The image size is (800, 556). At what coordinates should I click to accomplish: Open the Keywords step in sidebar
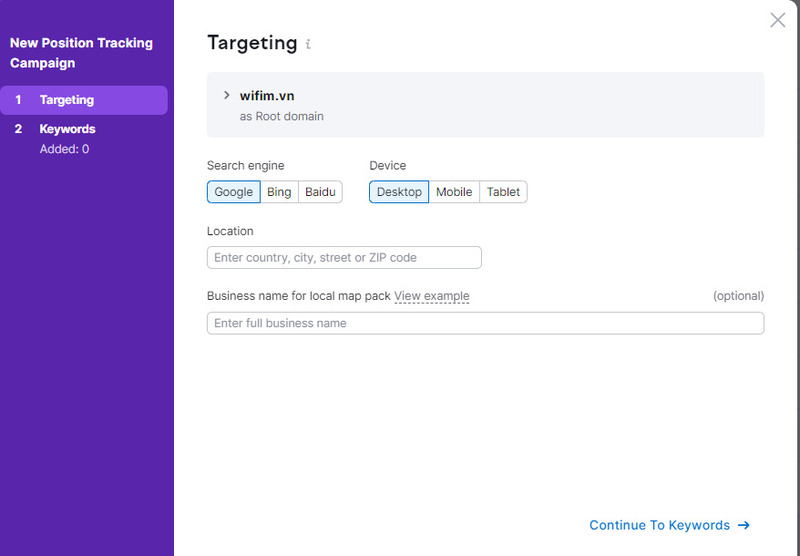coord(67,129)
